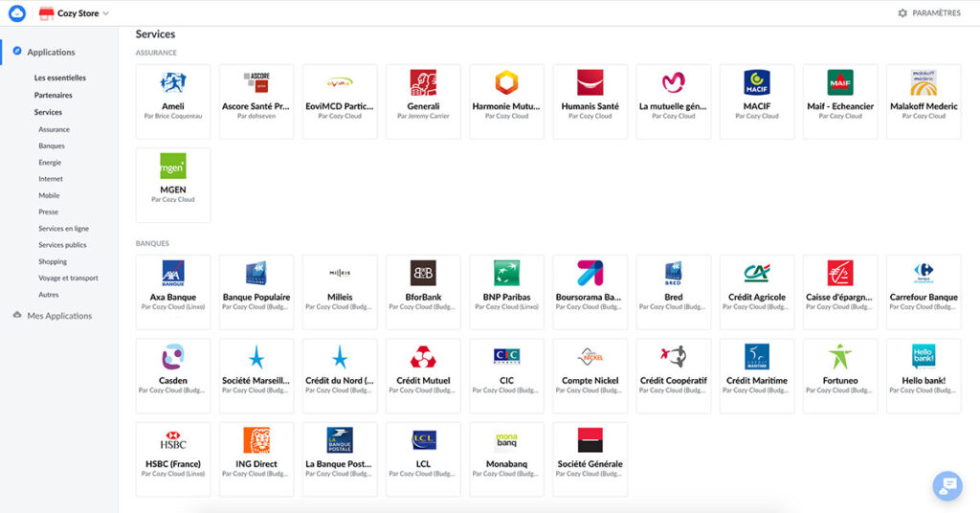Select the Generali app icon
980x513 pixels.
423,83
